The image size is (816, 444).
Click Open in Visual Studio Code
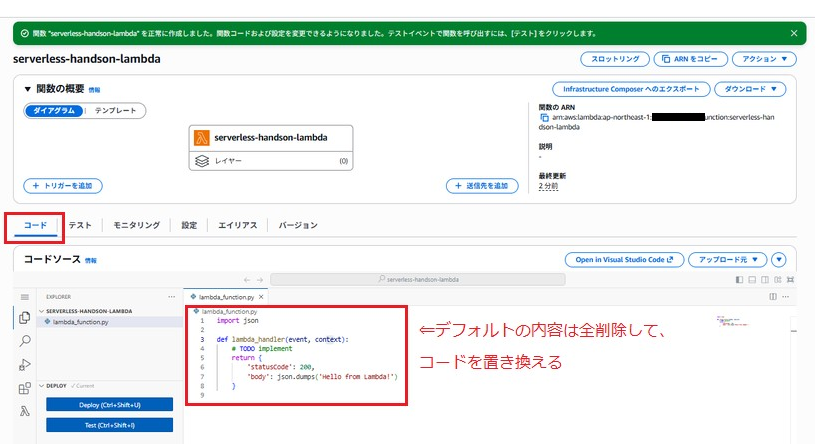624,260
